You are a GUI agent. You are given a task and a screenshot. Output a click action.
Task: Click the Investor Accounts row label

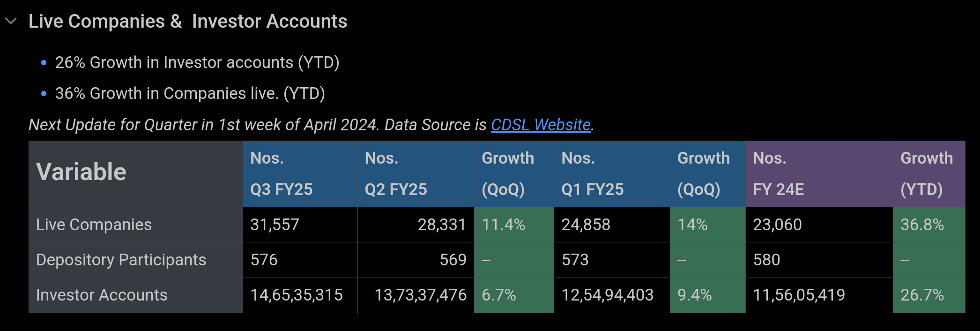click(102, 295)
